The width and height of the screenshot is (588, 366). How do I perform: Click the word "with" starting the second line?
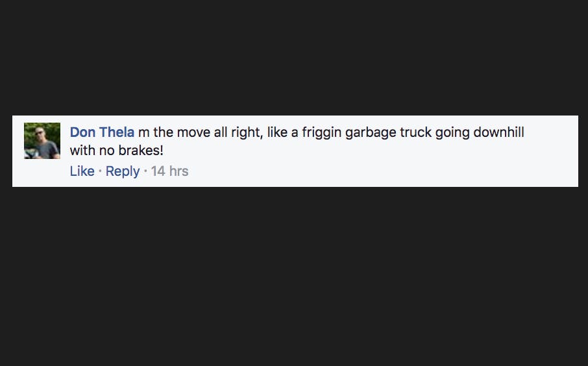pos(81,151)
